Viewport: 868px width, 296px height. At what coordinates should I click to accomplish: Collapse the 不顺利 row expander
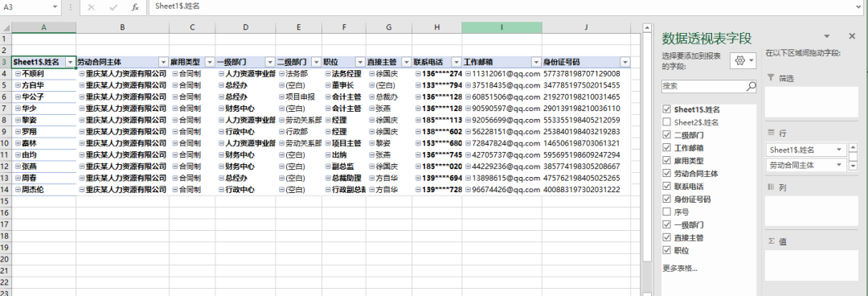[x=18, y=73]
